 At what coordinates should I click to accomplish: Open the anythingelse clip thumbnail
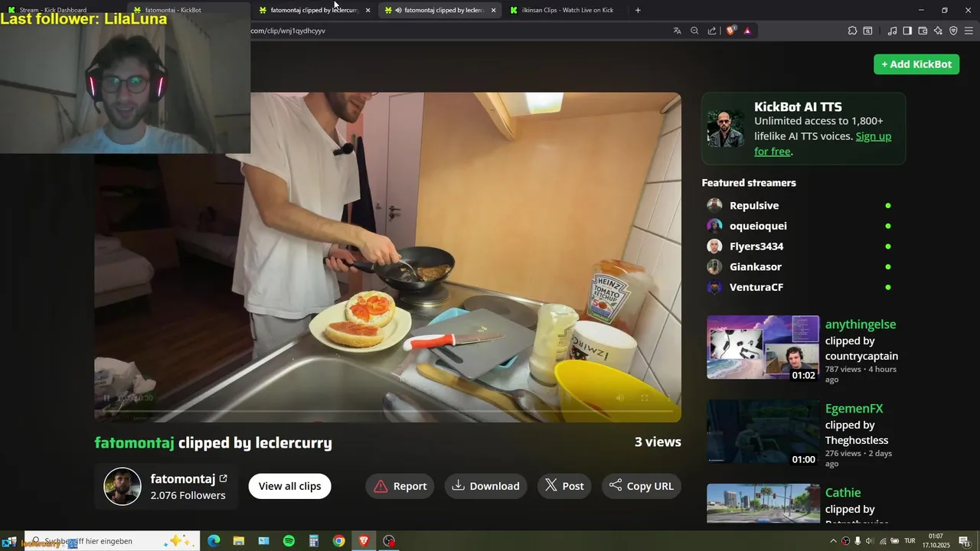(x=763, y=347)
